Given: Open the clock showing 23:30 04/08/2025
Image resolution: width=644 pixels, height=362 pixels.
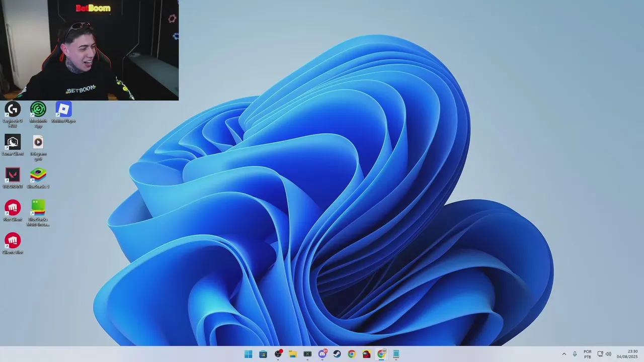Looking at the screenshot, I should pyautogui.click(x=627, y=354).
